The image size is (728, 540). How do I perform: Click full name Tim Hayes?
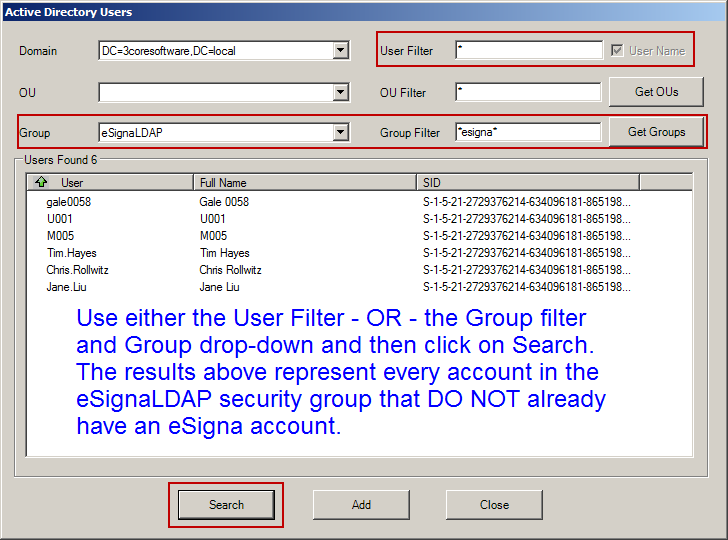click(225, 253)
